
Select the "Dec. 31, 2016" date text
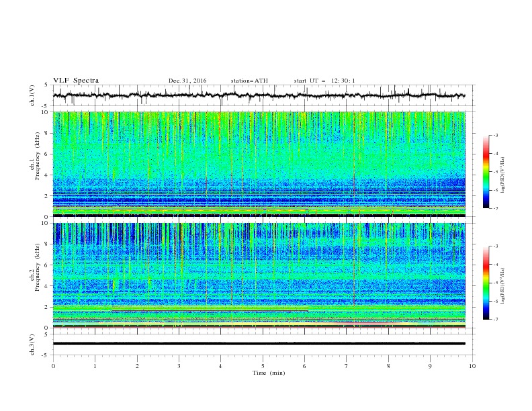tap(187, 81)
